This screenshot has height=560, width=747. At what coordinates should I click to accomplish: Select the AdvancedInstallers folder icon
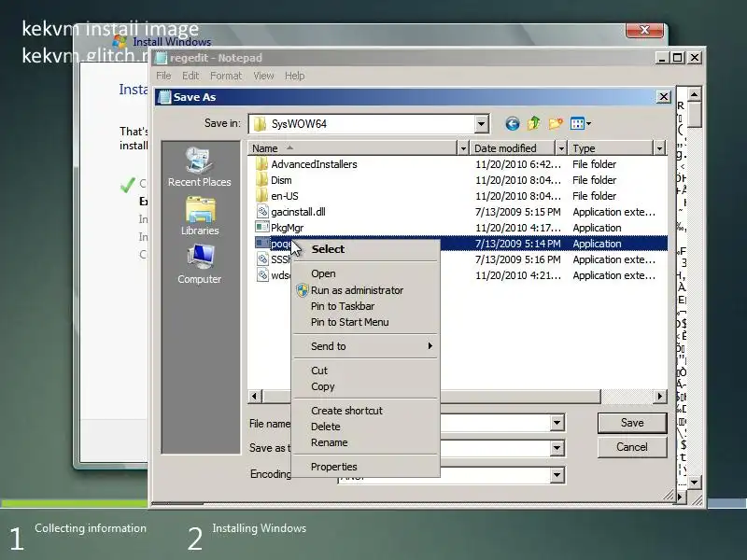pyautogui.click(x=261, y=164)
